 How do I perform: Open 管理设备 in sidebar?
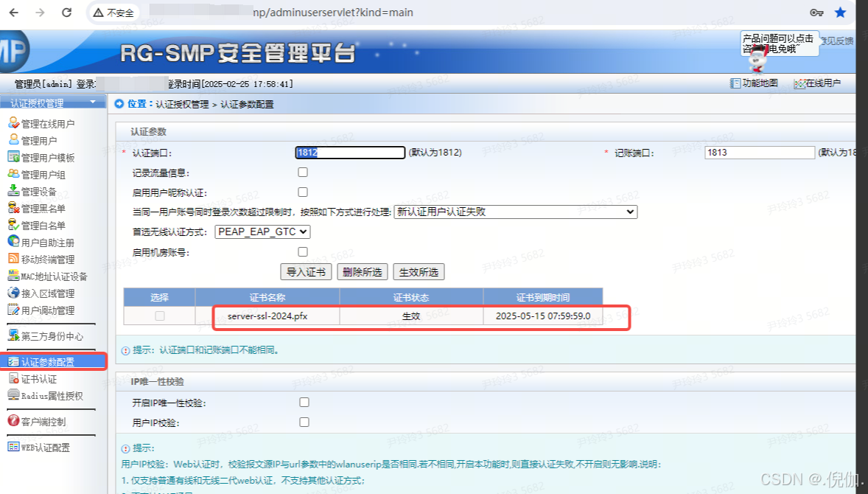point(32,191)
